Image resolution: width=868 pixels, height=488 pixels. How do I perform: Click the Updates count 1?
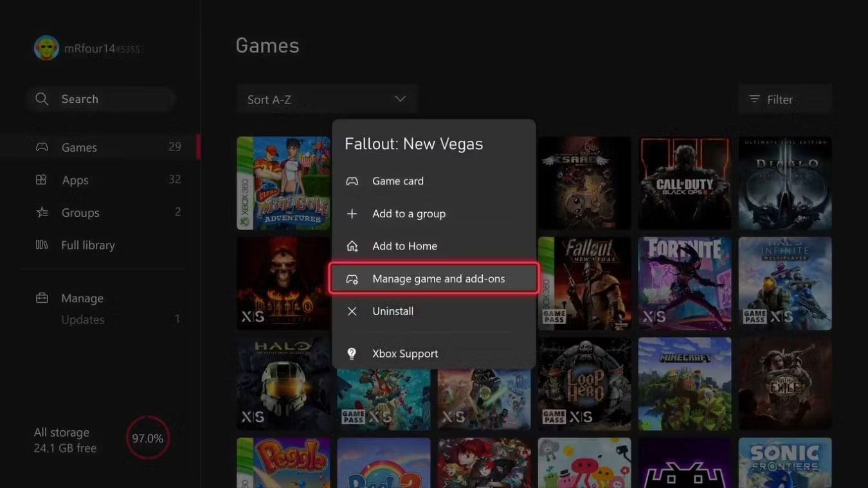pyautogui.click(x=177, y=320)
